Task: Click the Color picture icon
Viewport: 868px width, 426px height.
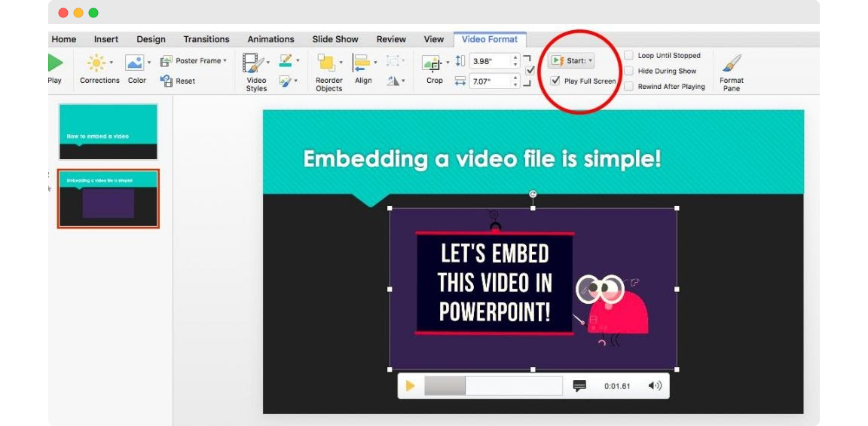Action: [134, 63]
